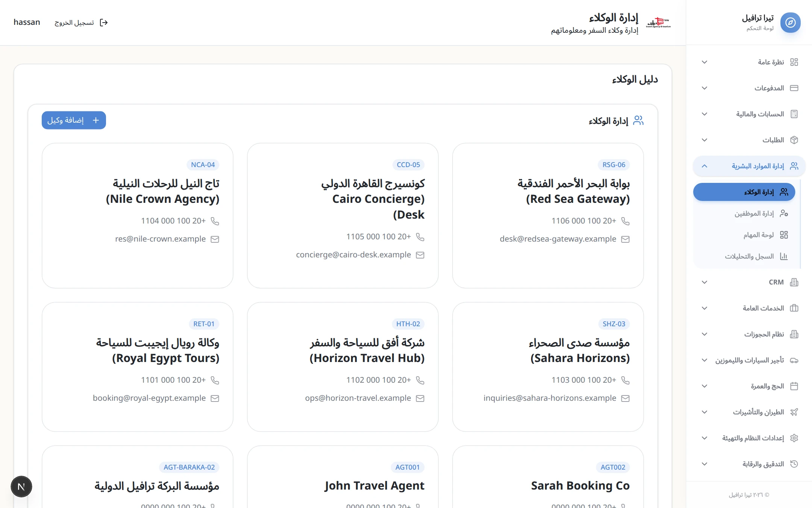Select the John Travel Agent card title
This screenshot has height=508, width=812.
tap(375, 486)
